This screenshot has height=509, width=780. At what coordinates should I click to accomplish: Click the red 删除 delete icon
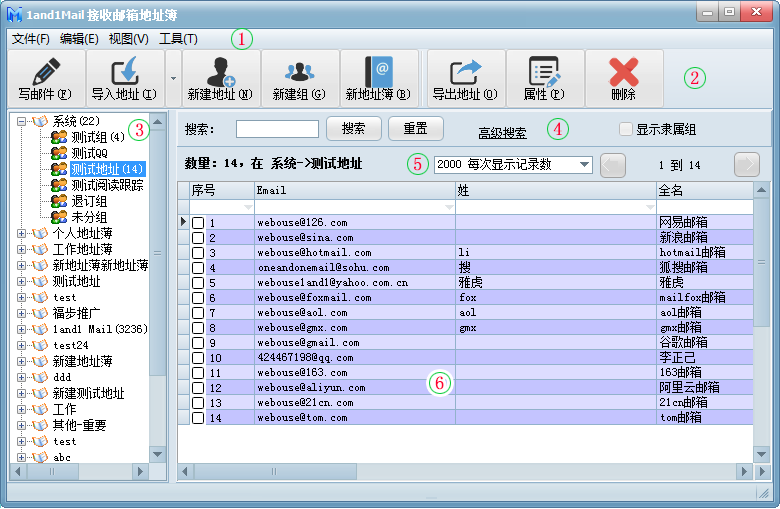[x=623, y=72]
